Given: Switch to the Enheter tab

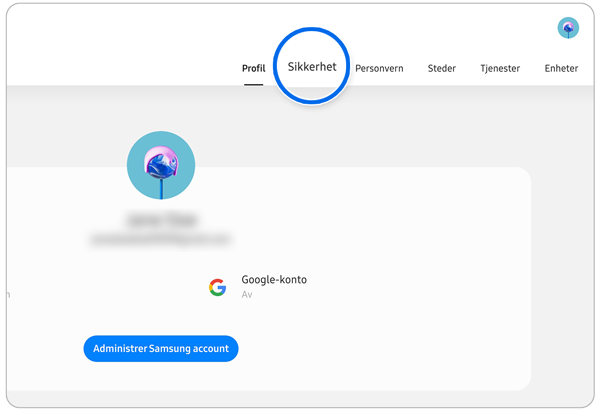Looking at the screenshot, I should pos(561,69).
